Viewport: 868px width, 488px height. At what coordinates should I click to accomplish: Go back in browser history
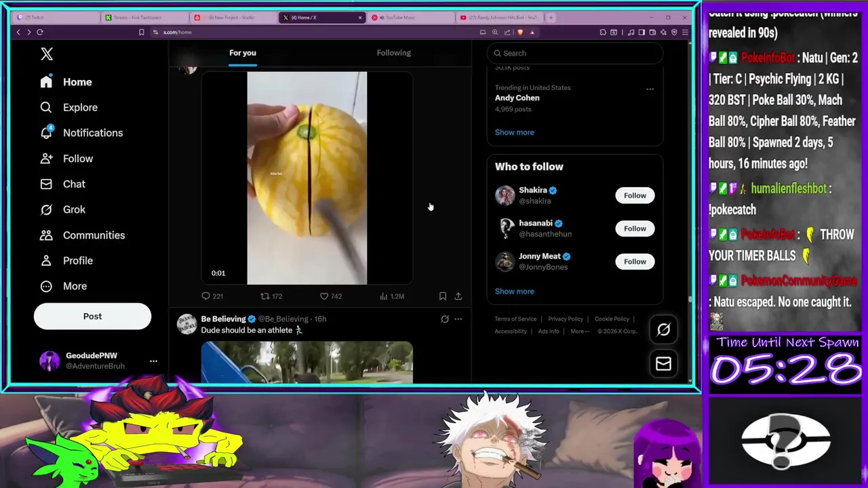coord(18,32)
